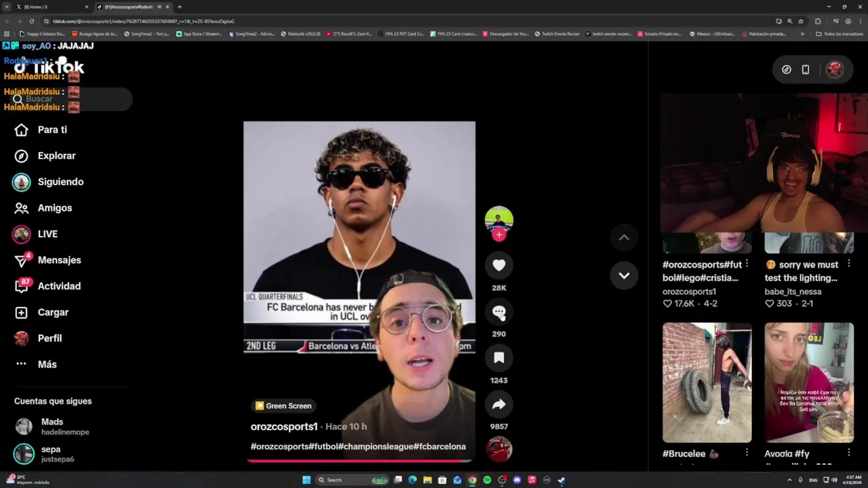Screen dimensions: 868x488
Task: Click the TikTok URL address bar
Action: (407, 21)
